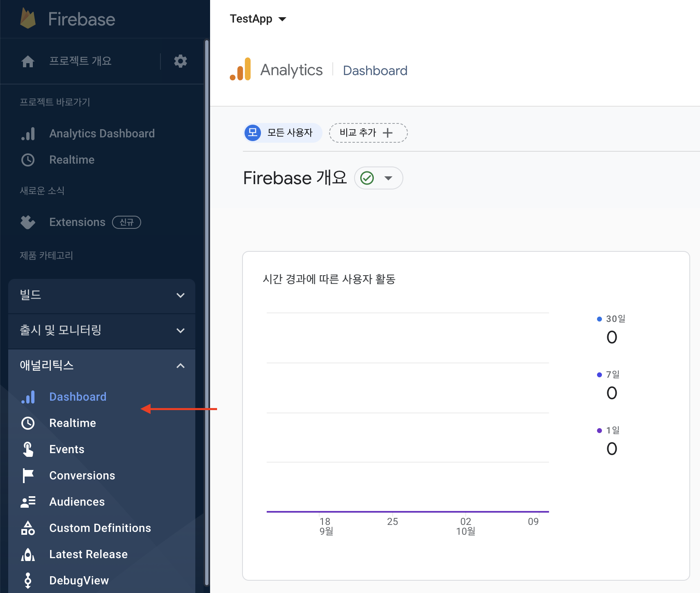Click the Analytics title text in header
This screenshot has width=700, height=593.
pos(291,70)
